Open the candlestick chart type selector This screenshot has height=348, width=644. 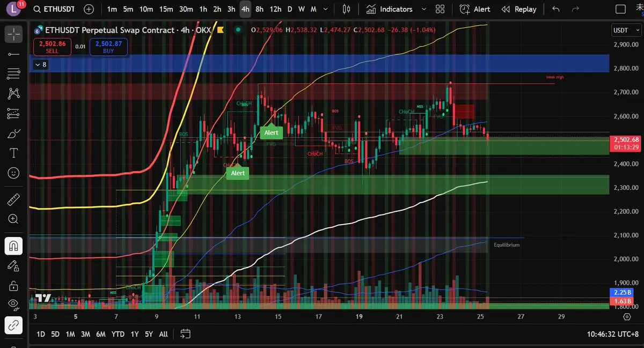[x=346, y=9]
